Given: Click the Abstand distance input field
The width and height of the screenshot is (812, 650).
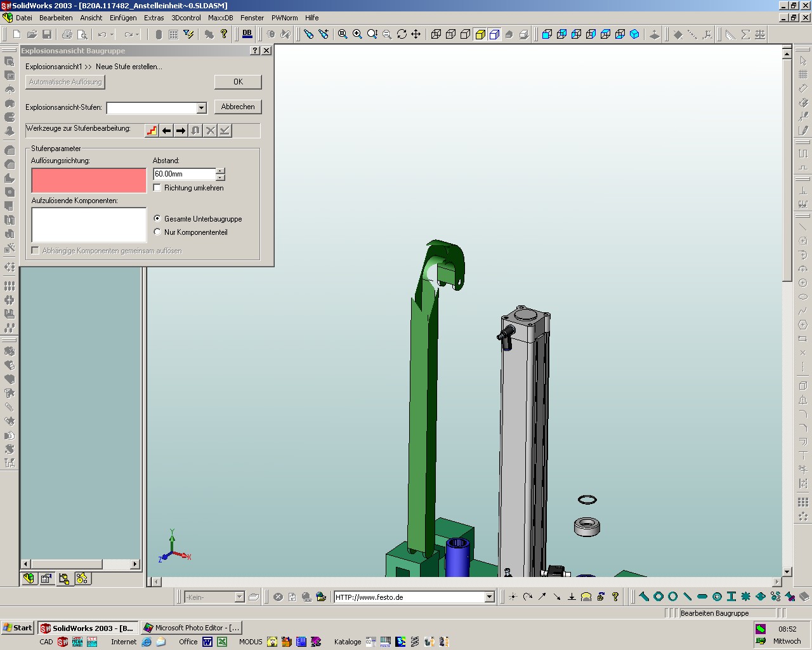Looking at the screenshot, I should coord(184,174).
